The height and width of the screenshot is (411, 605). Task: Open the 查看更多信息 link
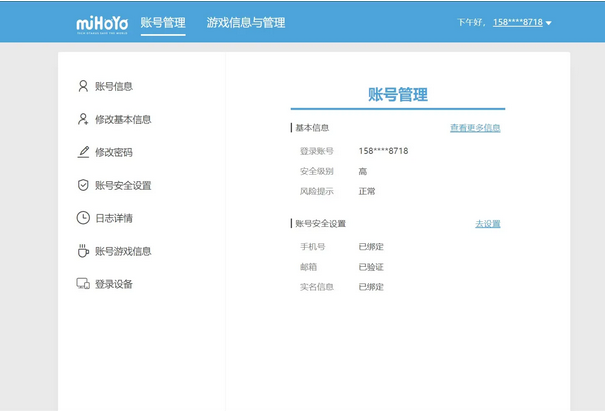475,128
